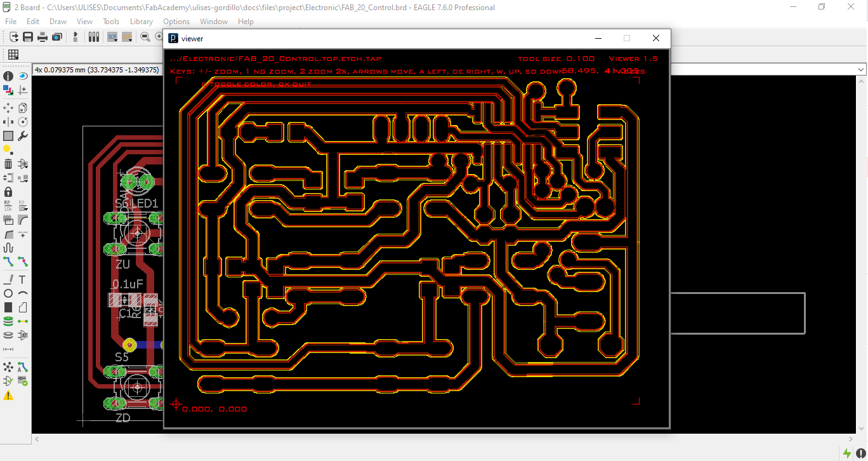Click the coordinate display field
This screenshot has height=461, width=868.
98,69
